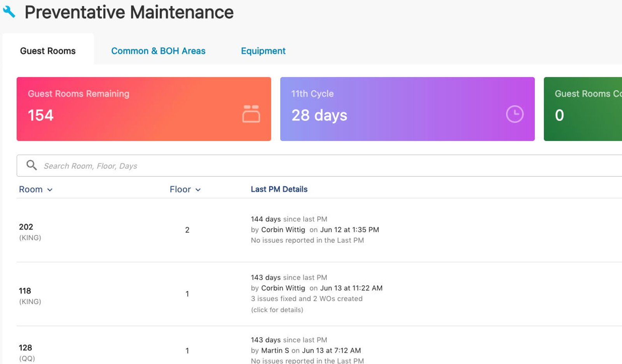Click the (click for details) link
Screen dimensions: 622x364
pos(277,310)
